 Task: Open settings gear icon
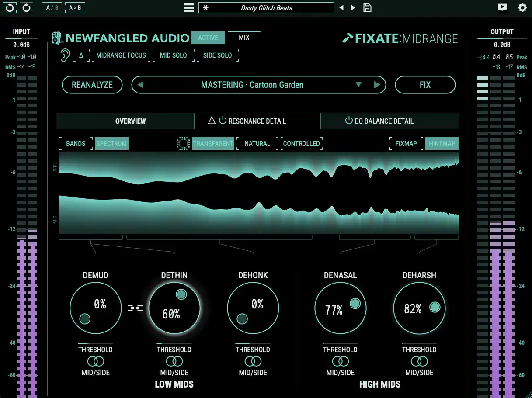tap(522, 7)
